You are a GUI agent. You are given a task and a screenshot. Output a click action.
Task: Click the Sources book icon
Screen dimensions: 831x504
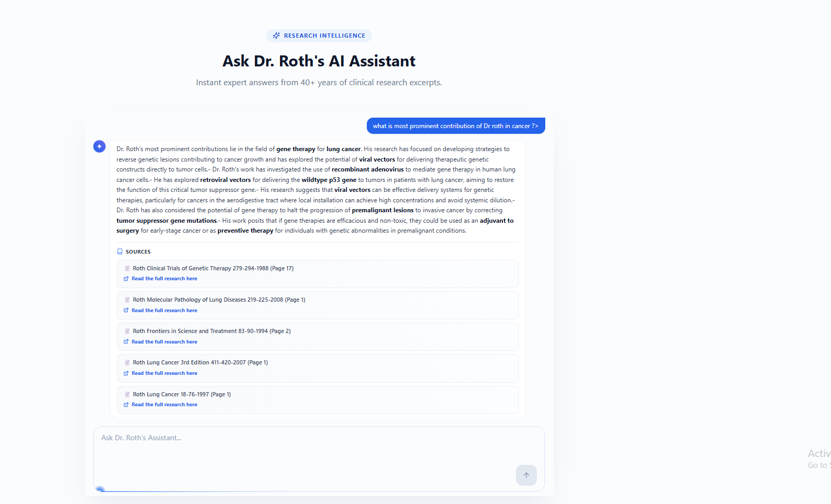click(120, 251)
